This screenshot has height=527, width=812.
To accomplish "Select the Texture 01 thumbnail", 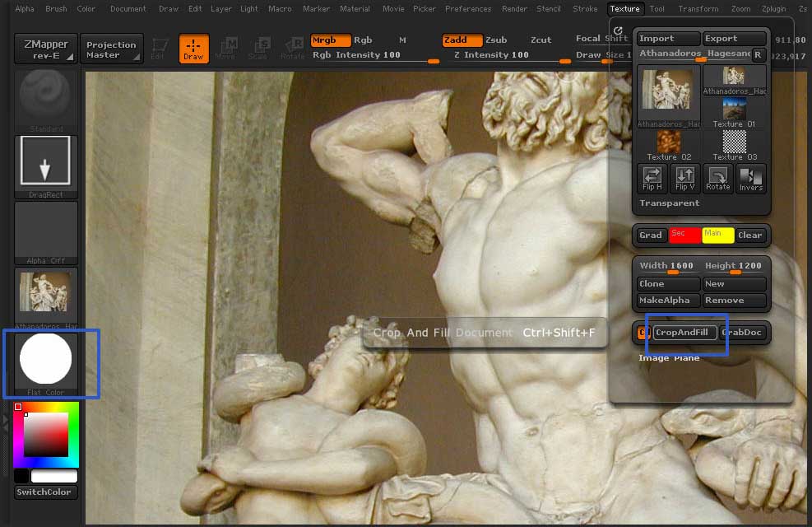I will (x=735, y=110).
